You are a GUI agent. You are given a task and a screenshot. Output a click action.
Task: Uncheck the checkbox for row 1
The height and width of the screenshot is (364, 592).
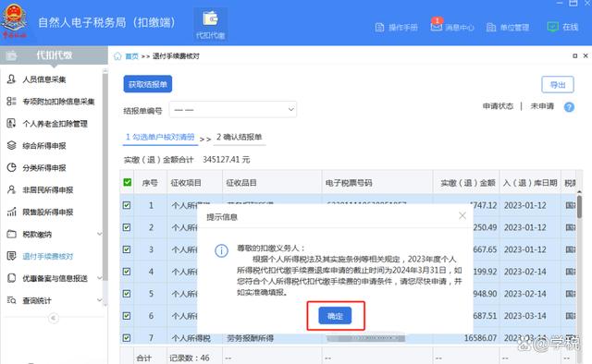127,205
